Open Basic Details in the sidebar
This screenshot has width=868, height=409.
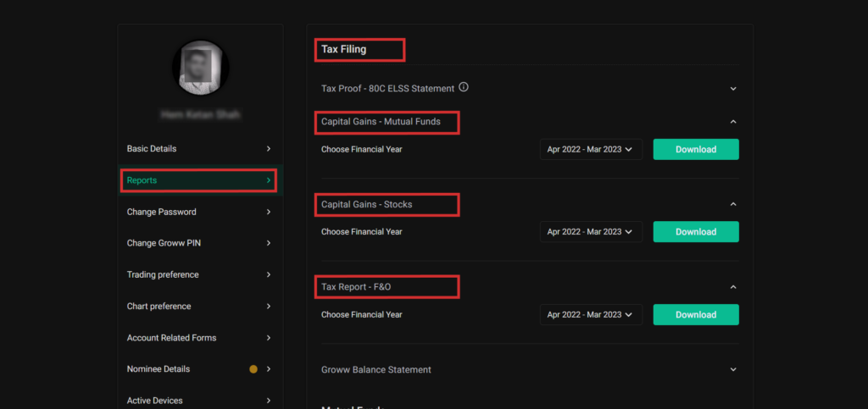point(198,149)
